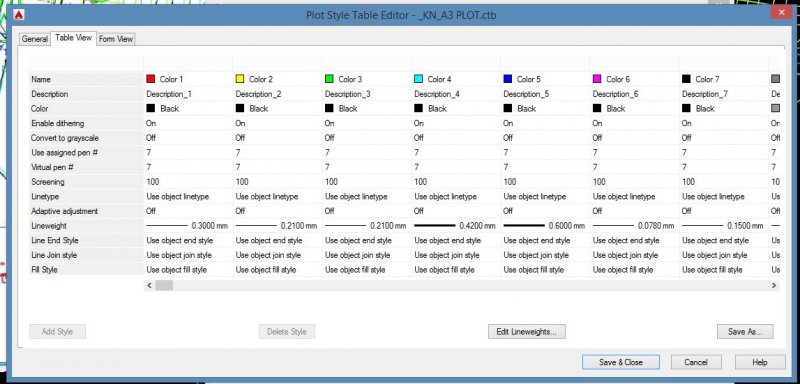Open Color 6 Lineweight 0.0780 mm dropdown
Image resolution: width=800 pixels, height=384 pixels.
[634, 226]
